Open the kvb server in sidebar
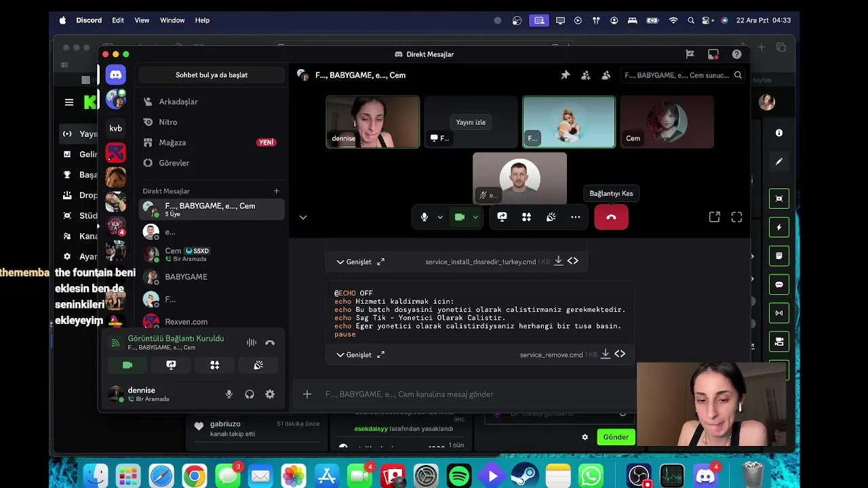 [115, 128]
